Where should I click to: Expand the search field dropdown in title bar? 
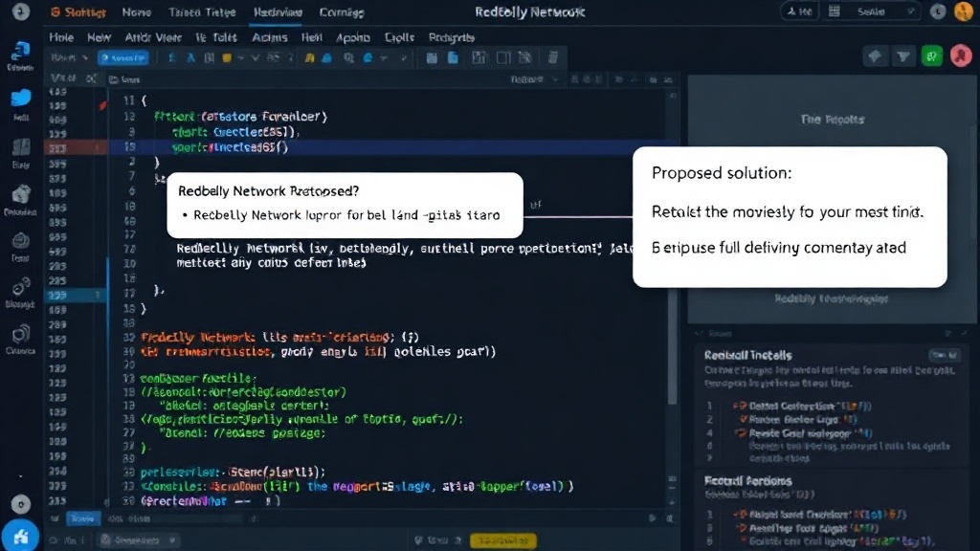911,11
